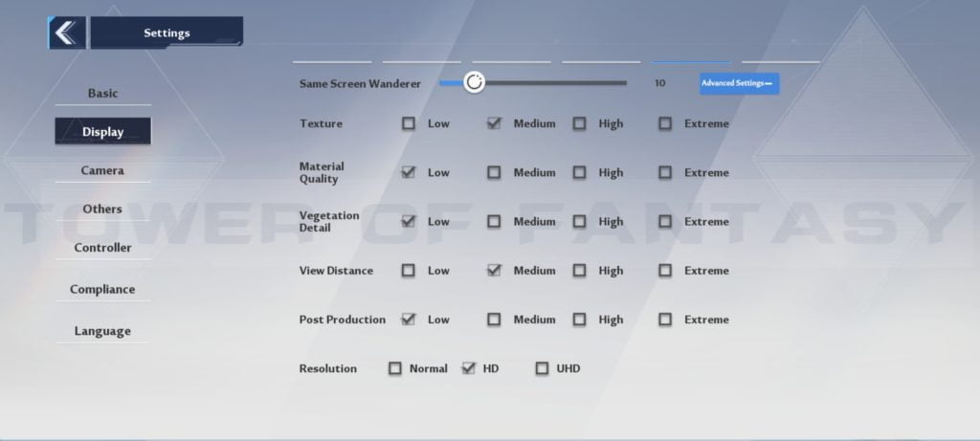Image resolution: width=980 pixels, height=441 pixels.
Task: Click the Same Screen Wanderer slider handle
Action: point(474,82)
